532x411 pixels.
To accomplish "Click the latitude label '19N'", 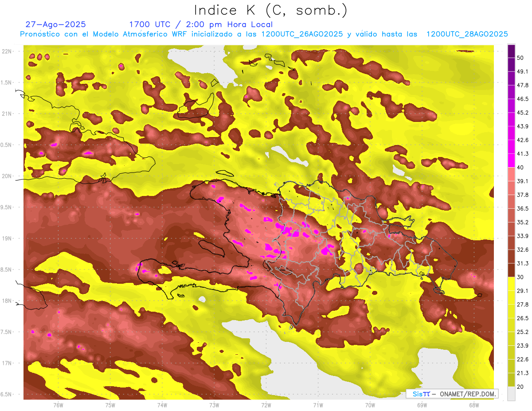I will [7, 239].
